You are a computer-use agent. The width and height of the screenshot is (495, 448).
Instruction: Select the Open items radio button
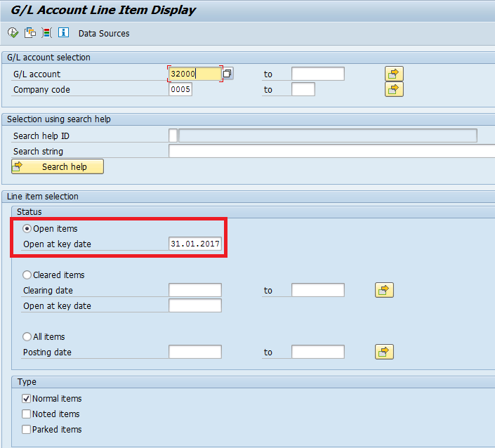point(27,229)
